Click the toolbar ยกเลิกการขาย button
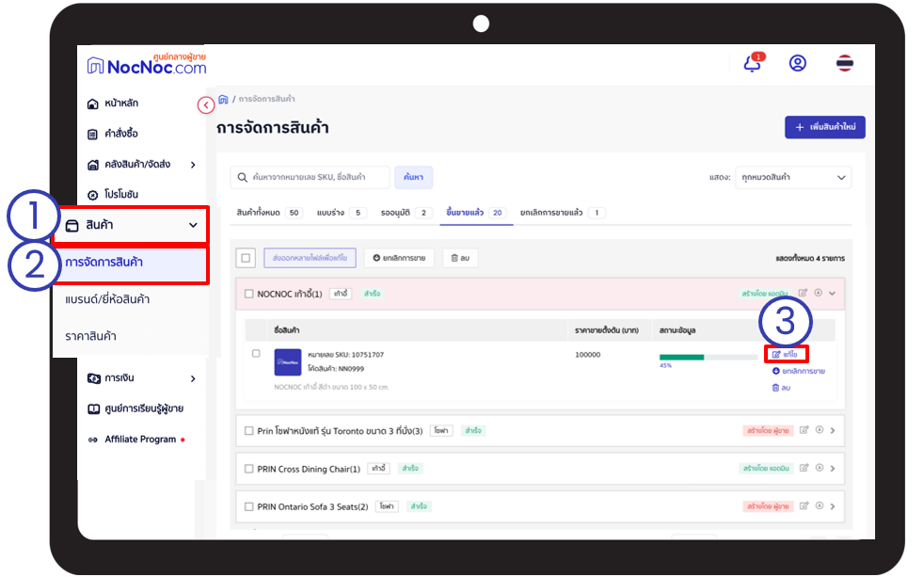Image resolution: width=924 pixels, height=577 pixels. (399, 258)
